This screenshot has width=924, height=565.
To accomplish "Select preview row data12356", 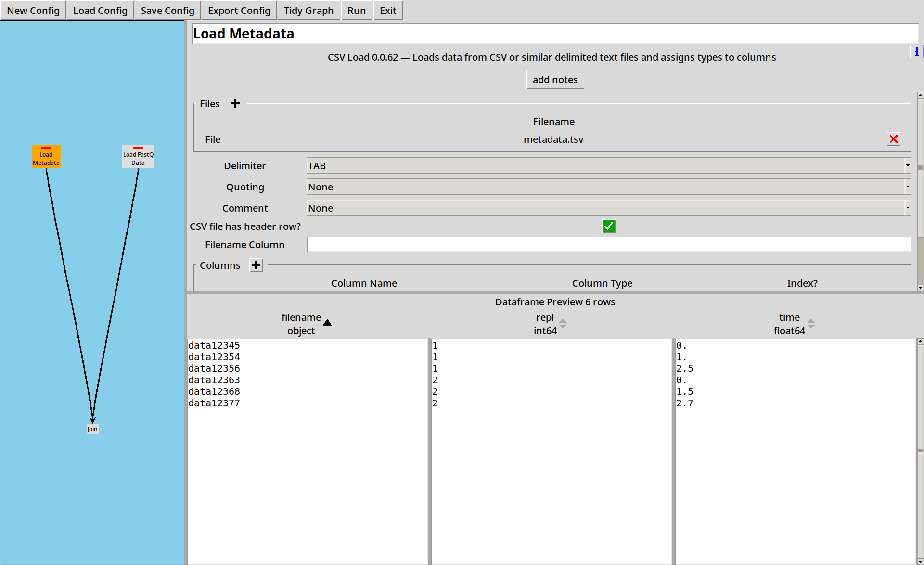I will pos(214,368).
